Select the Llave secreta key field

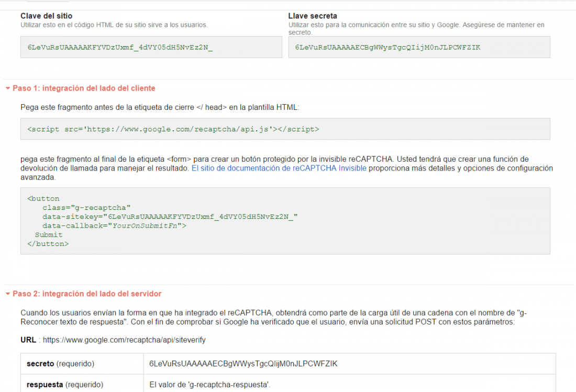(x=419, y=47)
